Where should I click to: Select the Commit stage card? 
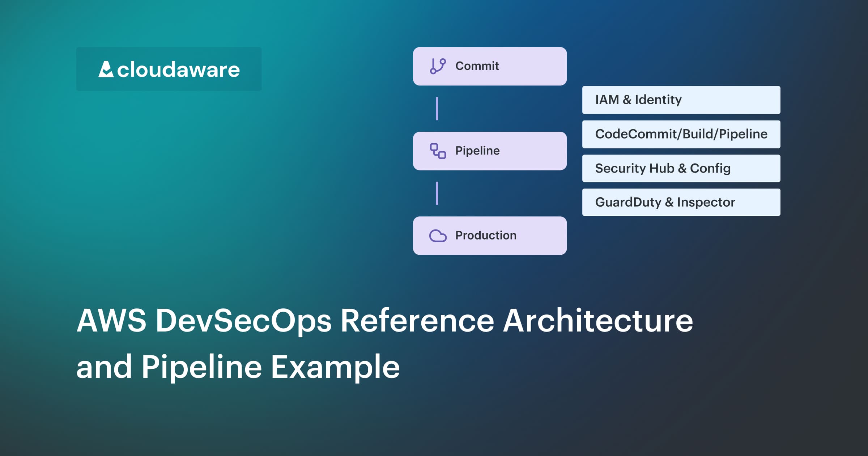tap(490, 66)
